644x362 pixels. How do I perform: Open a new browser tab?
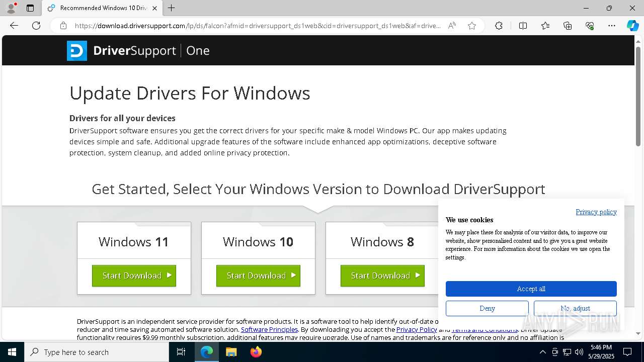point(172,8)
